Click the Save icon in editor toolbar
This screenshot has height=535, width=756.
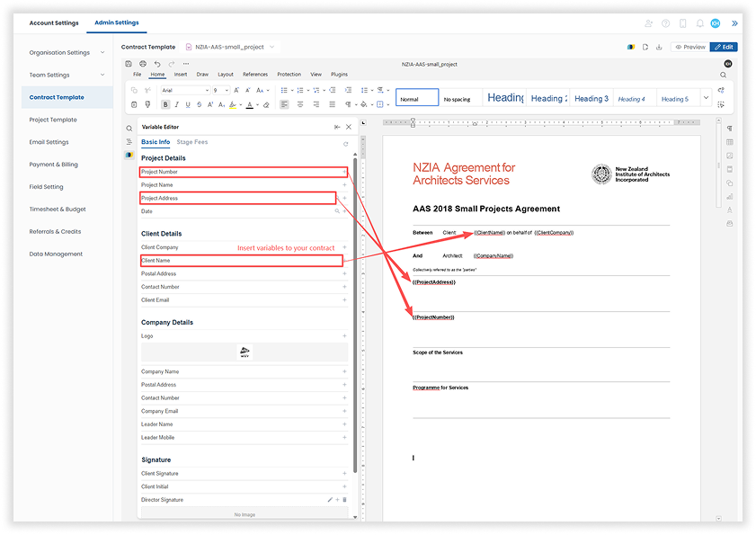pyautogui.click(x=129, y=64)
